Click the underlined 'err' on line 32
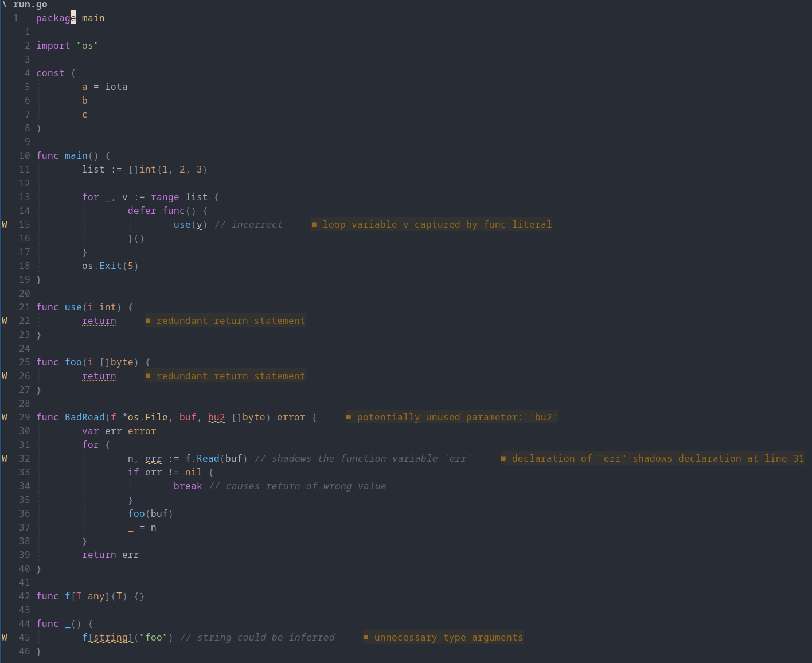 pyautogui.click(x=154, y=458)
